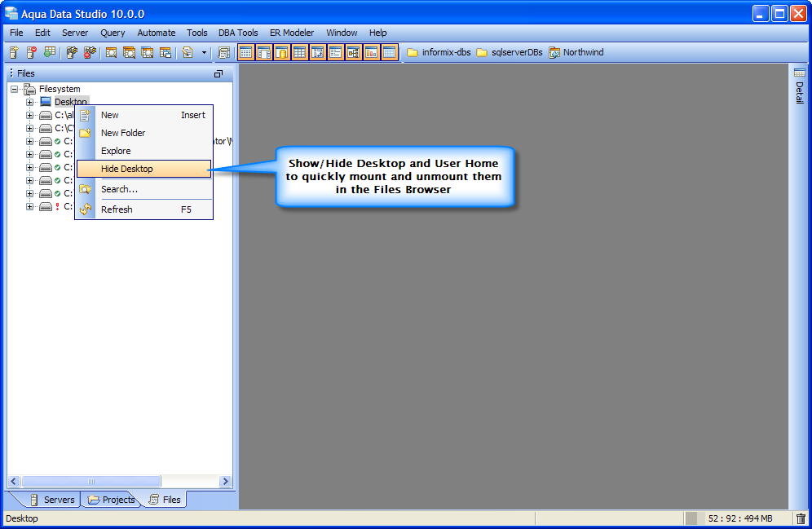Expand the Desktop tree node
The image size is (812, 529).
30,102
